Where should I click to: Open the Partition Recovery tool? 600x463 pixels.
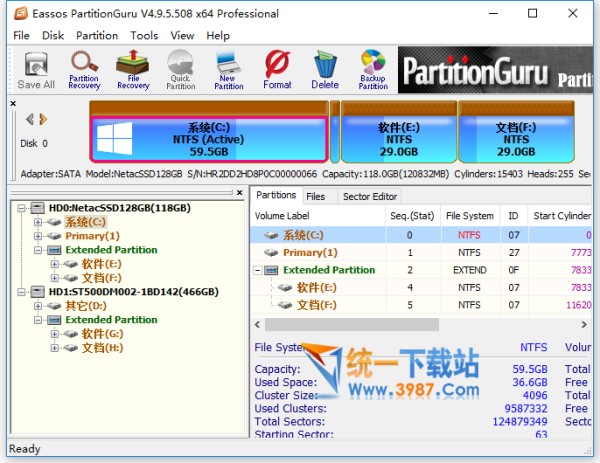pyautogui.click(x=84, y=70)
